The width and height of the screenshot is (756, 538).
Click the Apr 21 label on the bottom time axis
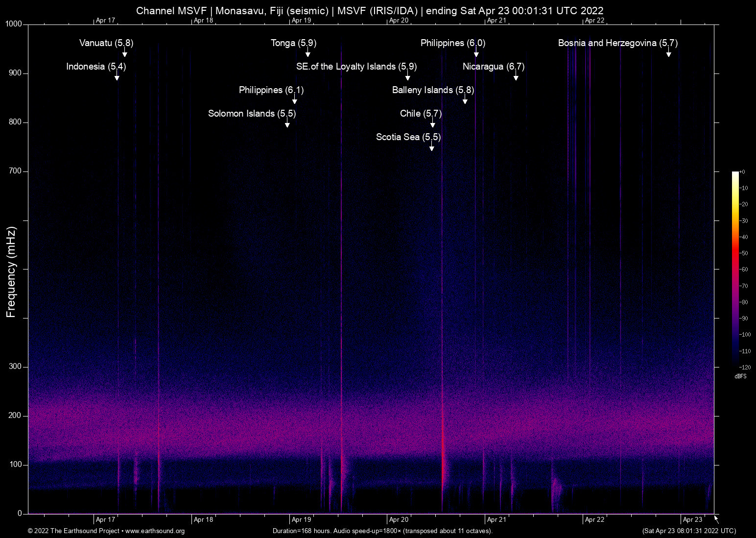pyautogui.click(x=497, y=520)
